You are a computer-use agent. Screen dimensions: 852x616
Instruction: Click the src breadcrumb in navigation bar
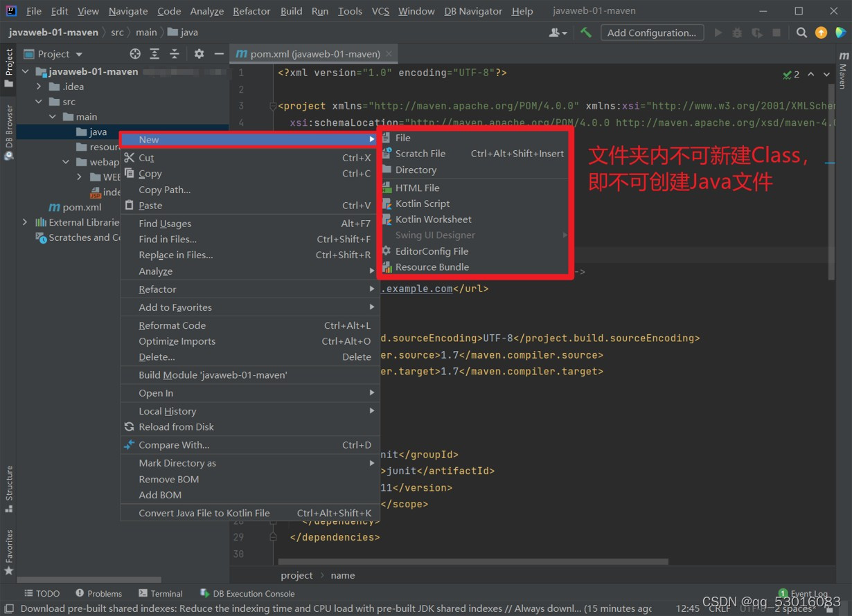click(117, 33)
